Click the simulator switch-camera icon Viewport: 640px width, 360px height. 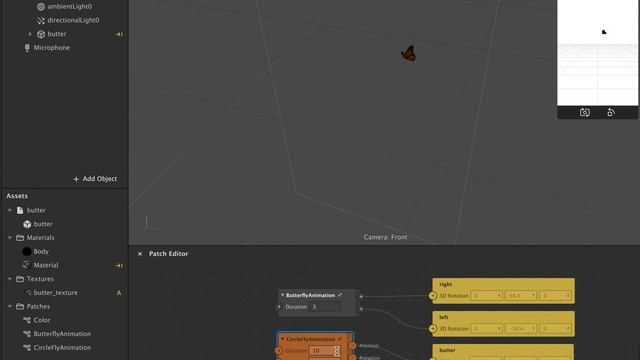tap(584, 113)
